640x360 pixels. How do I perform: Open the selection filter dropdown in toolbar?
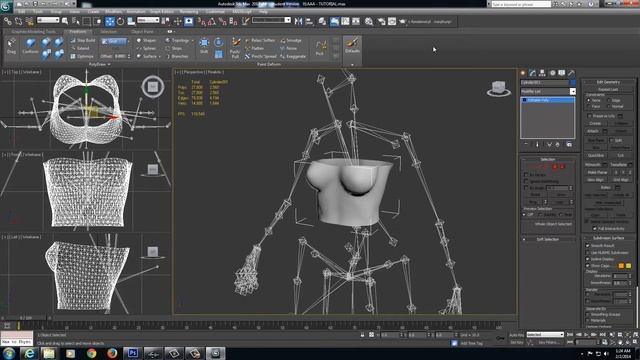click(48, 20)
